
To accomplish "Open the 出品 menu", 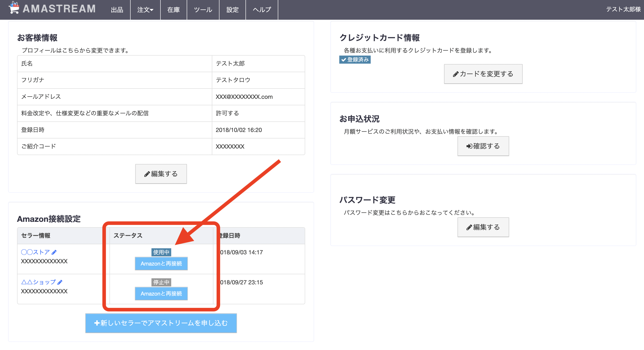I will (x=117, y=10).
